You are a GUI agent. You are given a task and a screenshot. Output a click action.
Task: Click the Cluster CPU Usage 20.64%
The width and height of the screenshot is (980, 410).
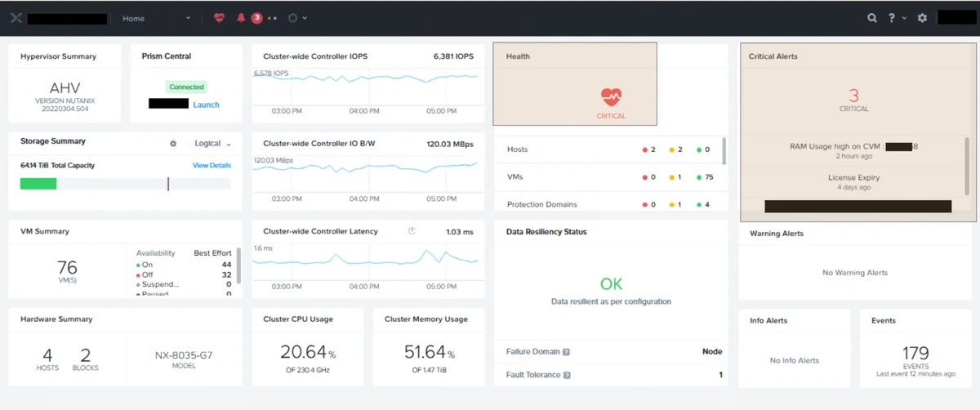point(308,353)
